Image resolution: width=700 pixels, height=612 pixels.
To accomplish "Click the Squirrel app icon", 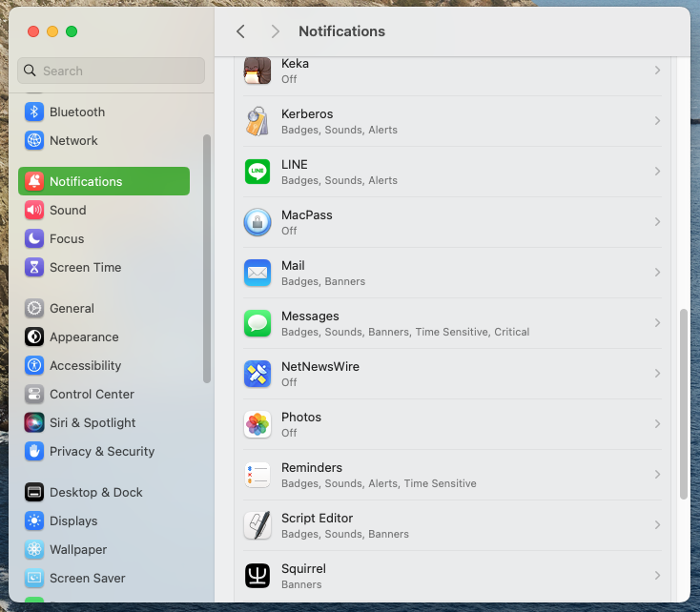I will (257, 576).
